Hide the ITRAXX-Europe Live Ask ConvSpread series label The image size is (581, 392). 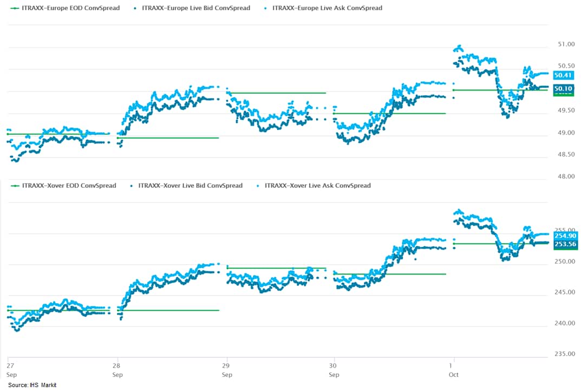327,8
